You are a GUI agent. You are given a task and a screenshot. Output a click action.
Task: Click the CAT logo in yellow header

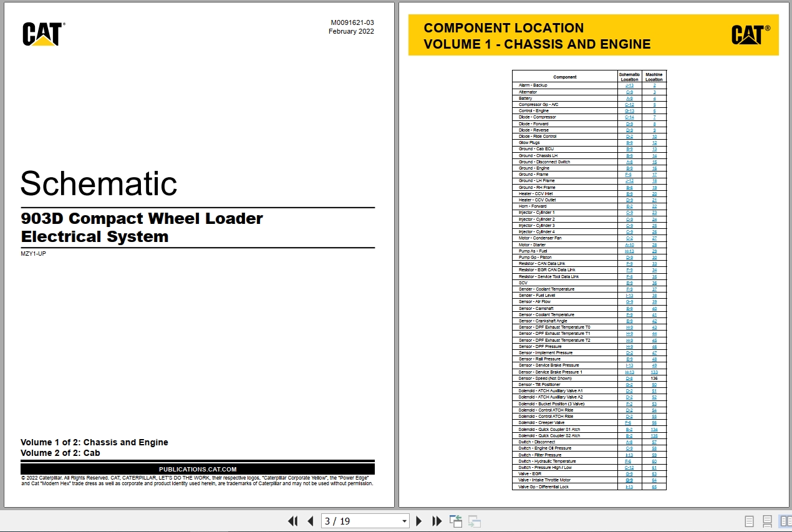pos(750,35)
